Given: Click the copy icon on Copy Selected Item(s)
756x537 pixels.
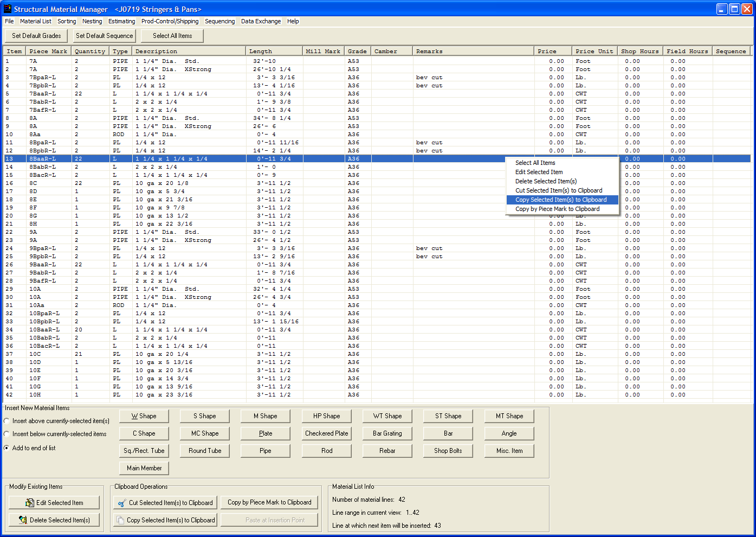Looking at the screenshot, I should 120,520.
